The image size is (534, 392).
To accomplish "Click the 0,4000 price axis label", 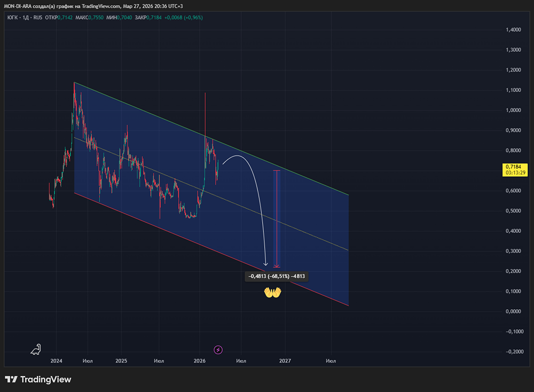I will pos(513,231).
